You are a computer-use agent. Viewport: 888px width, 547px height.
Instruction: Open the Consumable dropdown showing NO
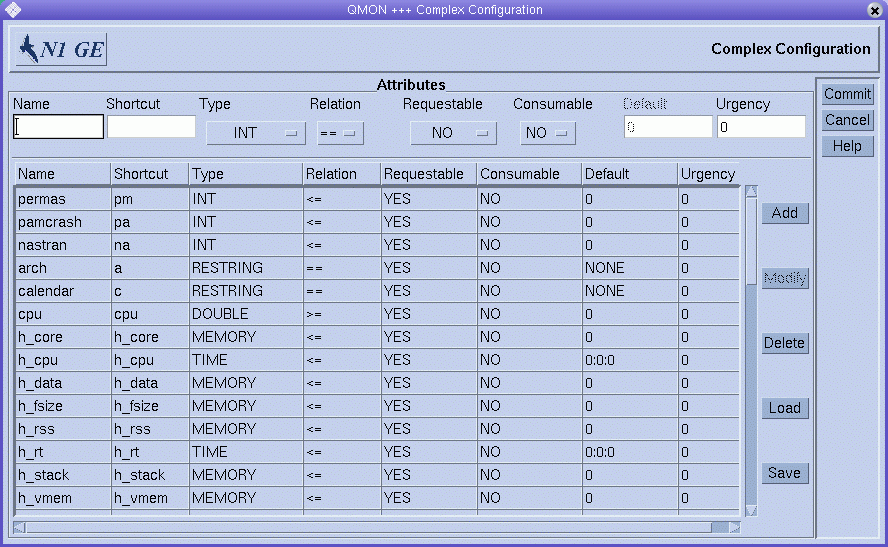pos(548,133)
